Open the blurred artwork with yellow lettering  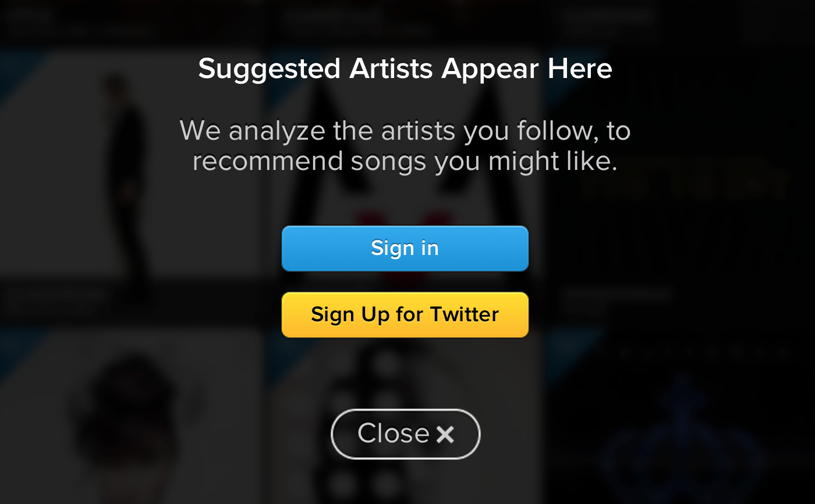pyautogui.click(x=681, y=186)
